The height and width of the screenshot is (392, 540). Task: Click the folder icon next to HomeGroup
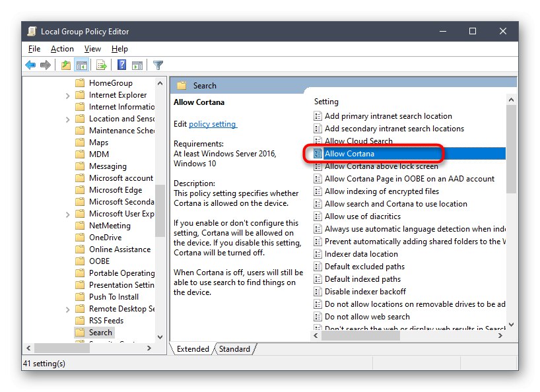[x=80, y=83]
